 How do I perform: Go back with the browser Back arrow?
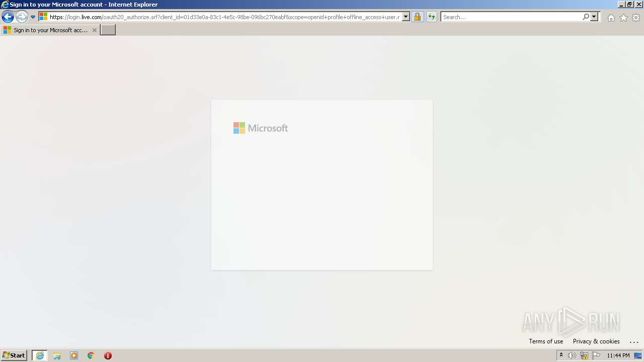8,17
